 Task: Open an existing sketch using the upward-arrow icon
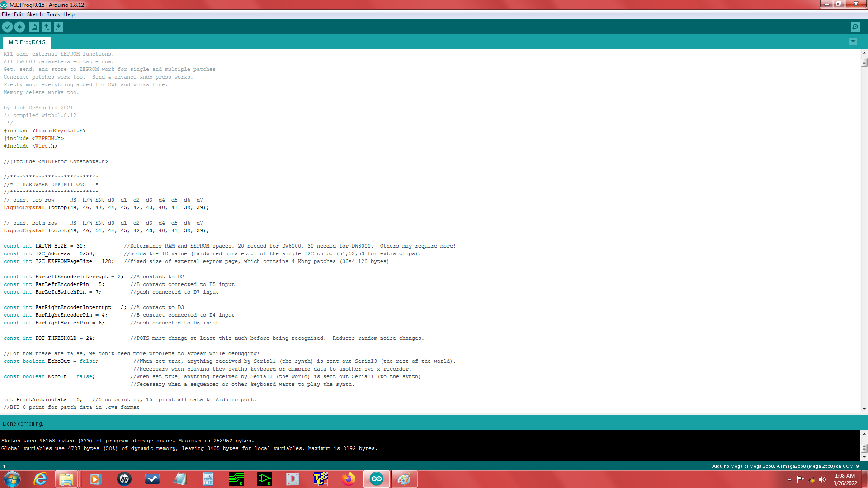click(46, 27)
